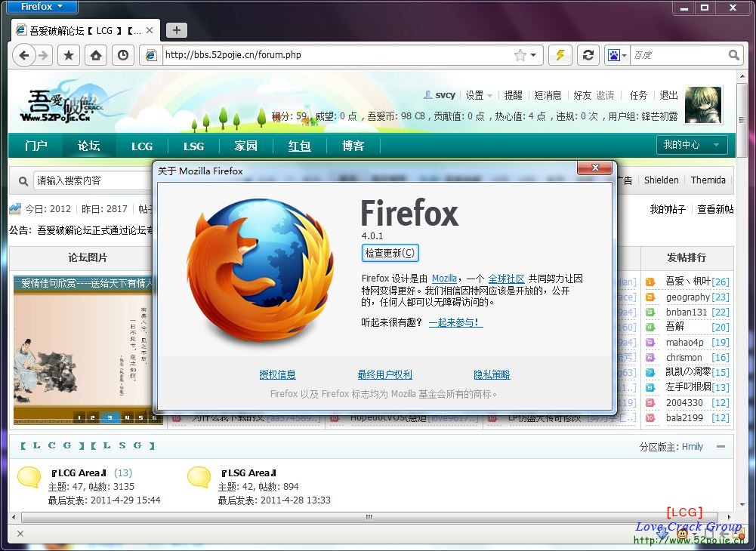Switch to the LSG navigation tab

[193, 146]
